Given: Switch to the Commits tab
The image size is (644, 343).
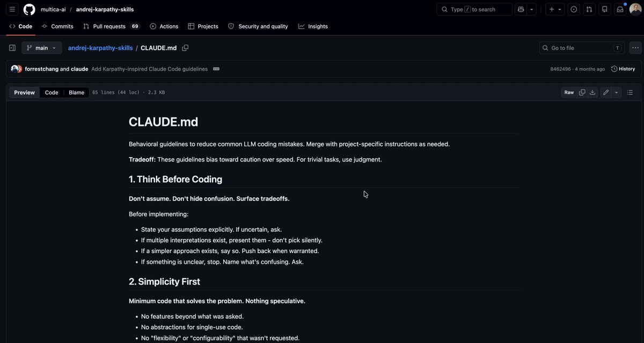Looking at the screenshot, I should coord(57,26).
